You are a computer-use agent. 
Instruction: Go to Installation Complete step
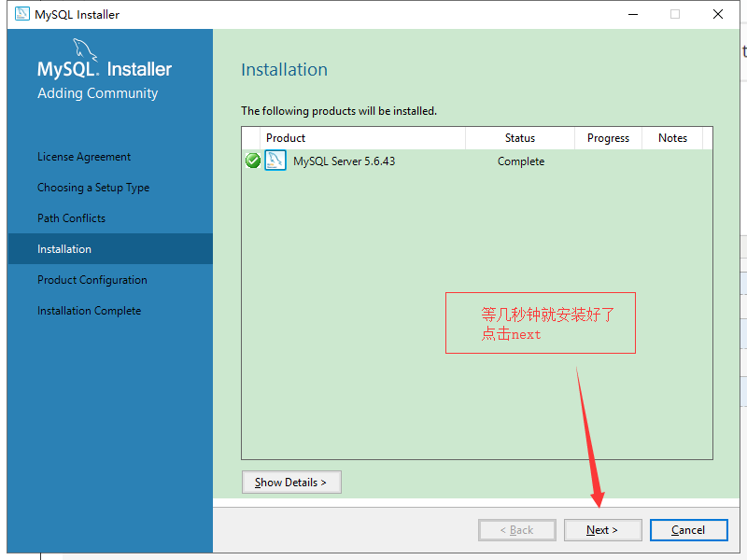89,311
